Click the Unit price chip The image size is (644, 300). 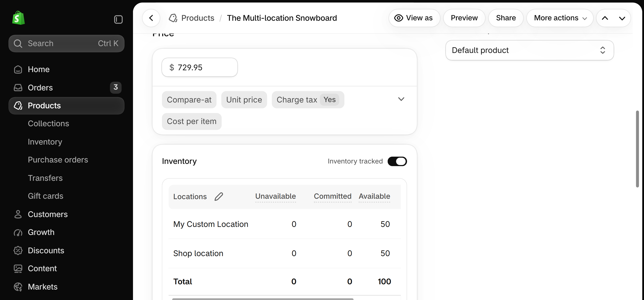[x=244, y=100]
